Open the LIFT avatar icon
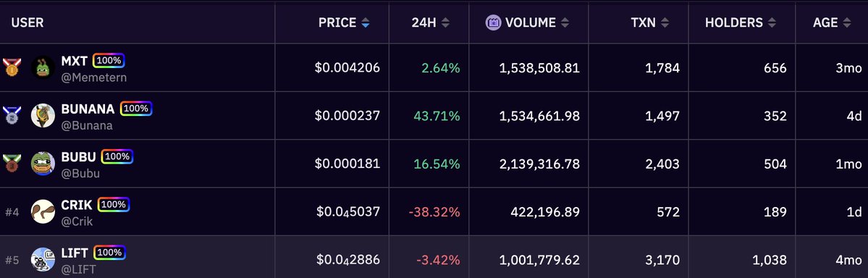 click(x=43, y=259)
